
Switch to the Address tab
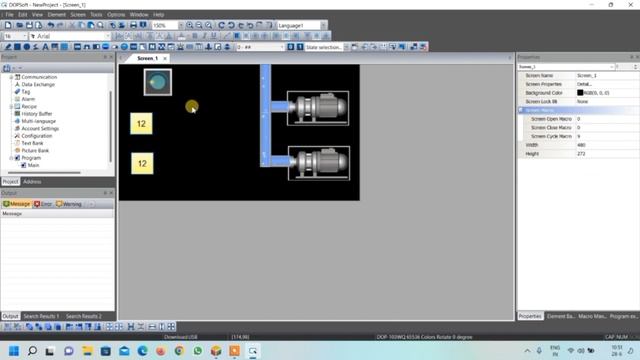(x=32, y=182)
